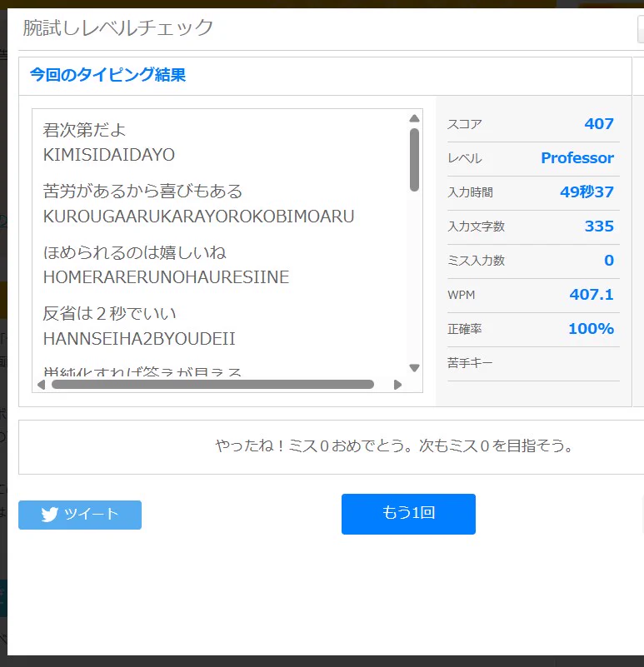The image size is (644, 667).
Task: Click the Twitter bird icon on tweet button
Action: 50,515
